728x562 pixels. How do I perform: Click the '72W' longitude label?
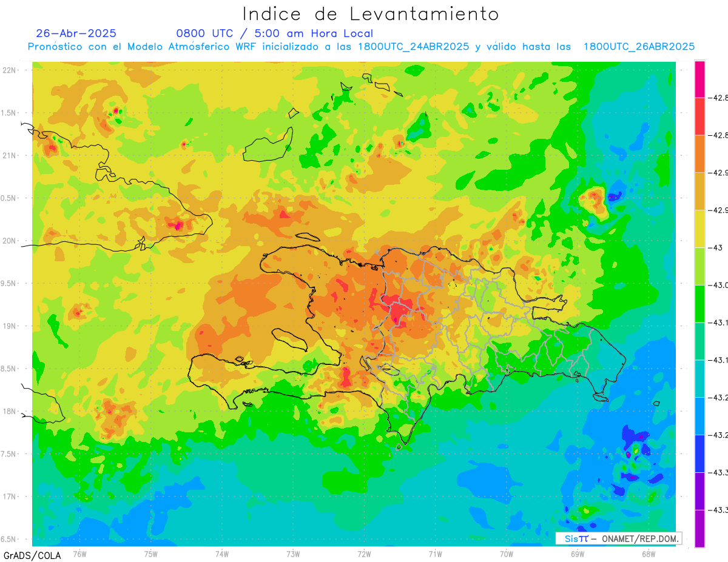pos(364,554)
